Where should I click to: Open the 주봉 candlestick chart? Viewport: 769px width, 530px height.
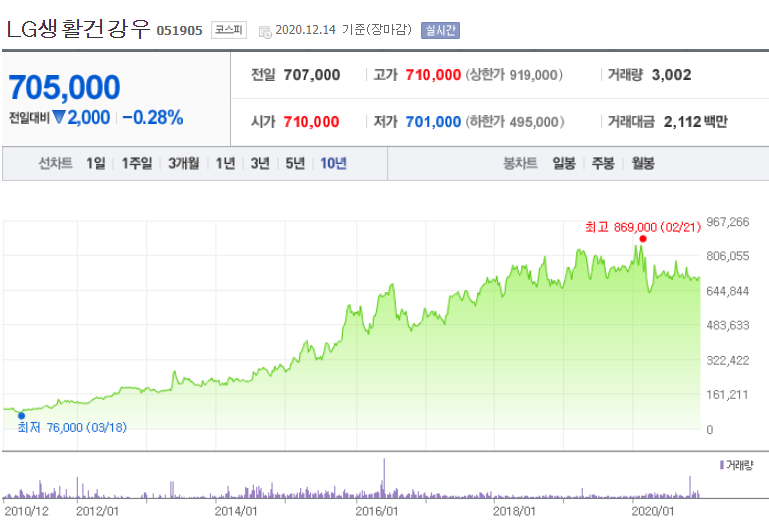tap(603, 163)
